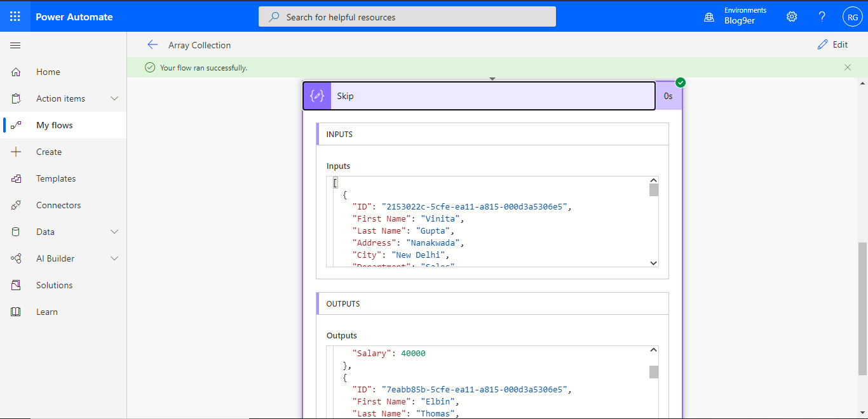The height and width of the screenshot is (419, 868).
Task: Click the Inputs box scroll down arrow
Action: 653,263
